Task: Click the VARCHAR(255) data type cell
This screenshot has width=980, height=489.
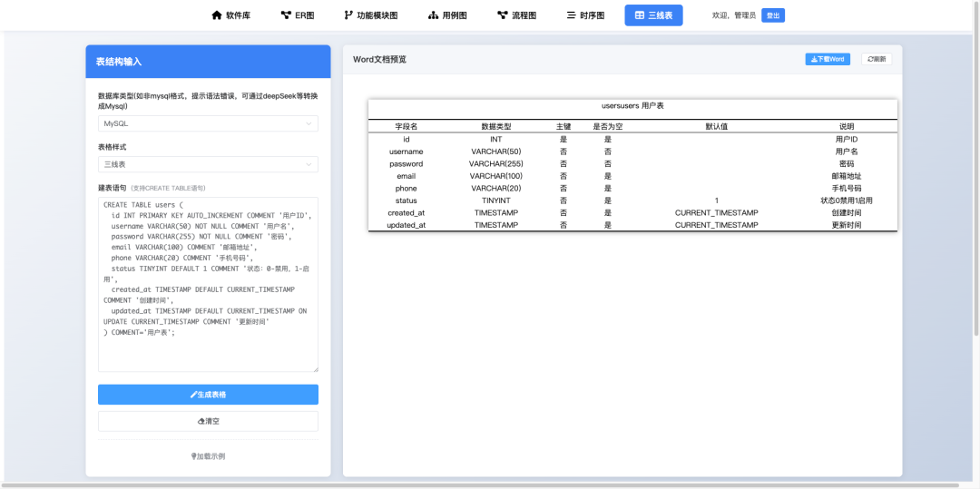Action: (496, 164)
